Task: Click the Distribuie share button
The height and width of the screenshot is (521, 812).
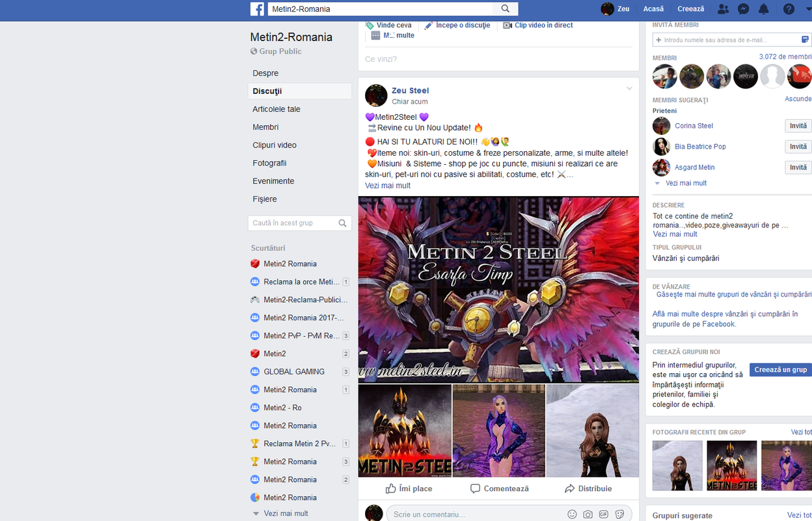Action: (x=588, y=488)
